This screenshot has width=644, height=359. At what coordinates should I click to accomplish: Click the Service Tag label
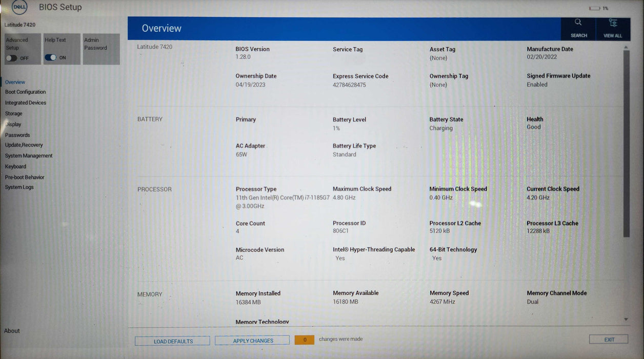click(x=348, y=49)
